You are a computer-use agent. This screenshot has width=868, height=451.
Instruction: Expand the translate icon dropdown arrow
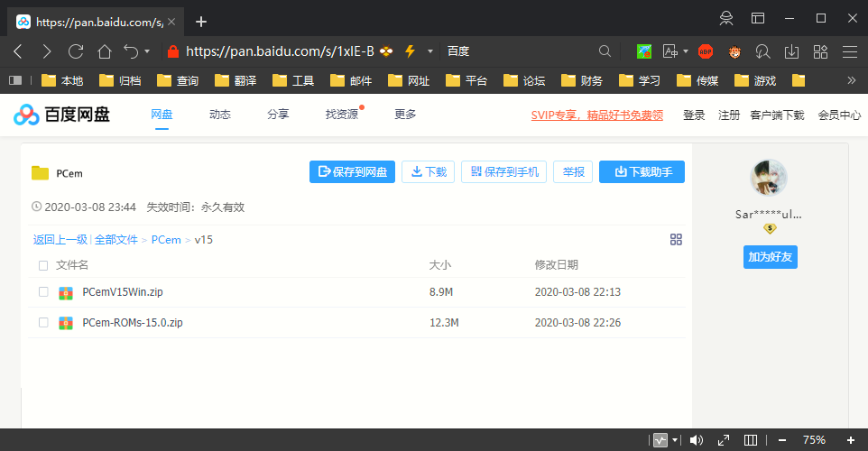tap(686, 51)
